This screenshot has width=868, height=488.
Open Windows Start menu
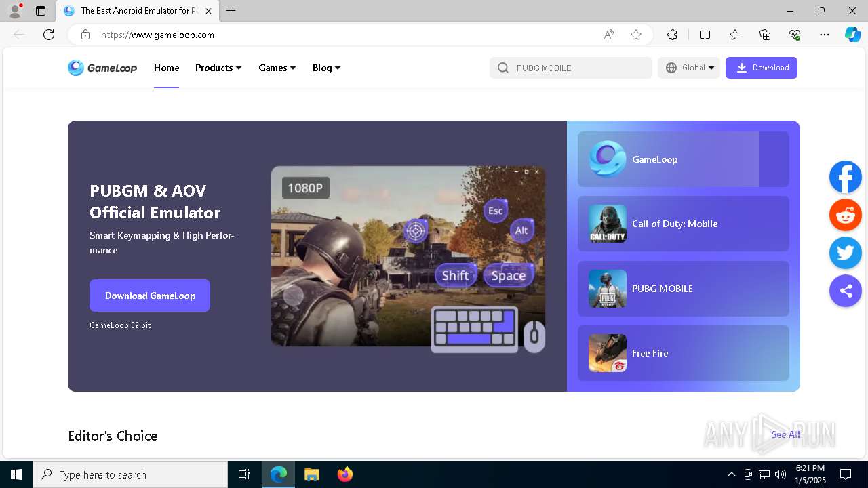pyautogui.click(x=16, y=474)
